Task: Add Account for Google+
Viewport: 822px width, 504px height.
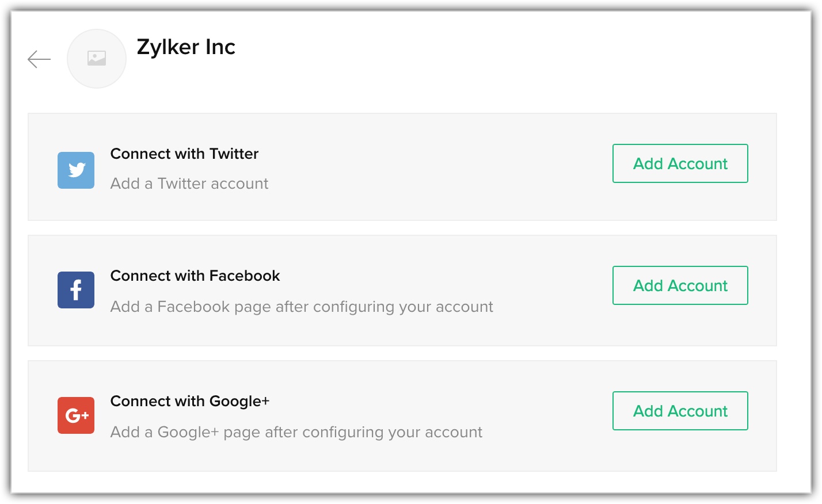Action: point(680,411)
